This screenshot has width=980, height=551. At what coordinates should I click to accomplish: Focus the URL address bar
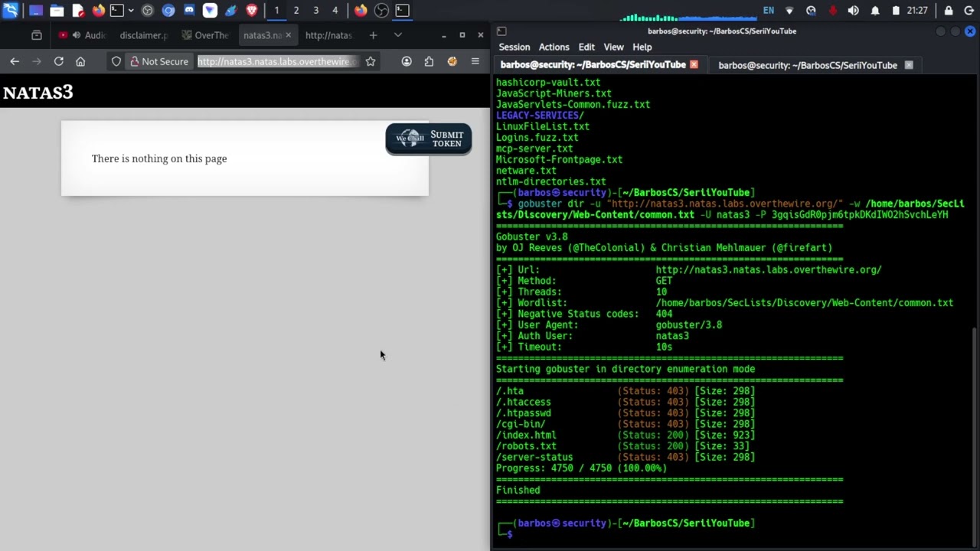click(277, 61)
